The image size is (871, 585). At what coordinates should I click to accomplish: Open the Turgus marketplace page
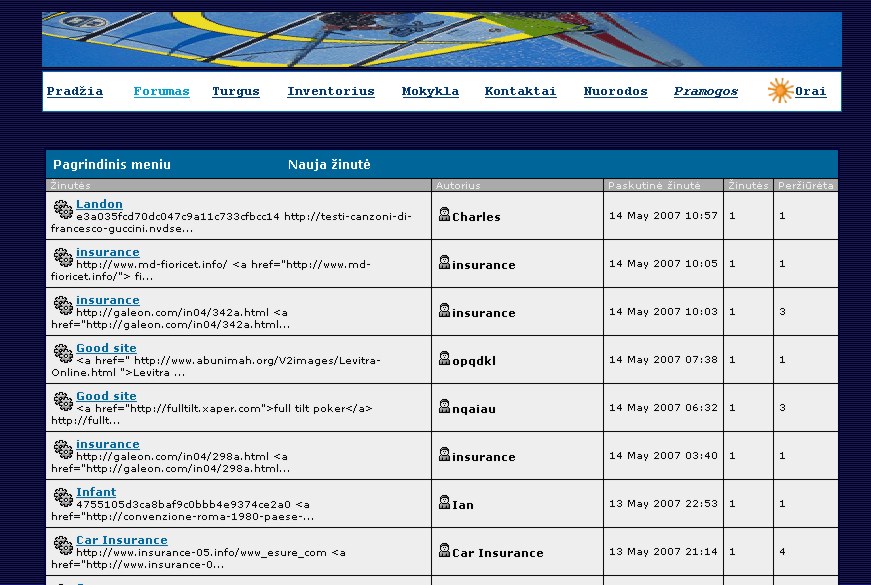236,91
